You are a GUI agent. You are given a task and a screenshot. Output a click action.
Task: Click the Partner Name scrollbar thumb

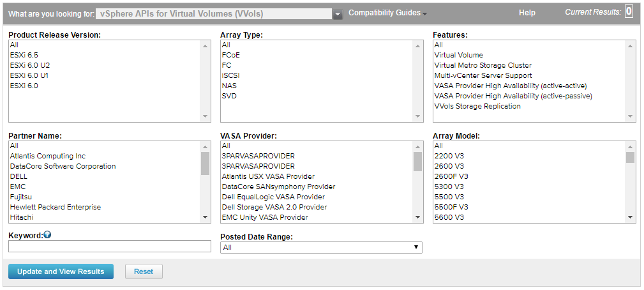click(206, 164)
